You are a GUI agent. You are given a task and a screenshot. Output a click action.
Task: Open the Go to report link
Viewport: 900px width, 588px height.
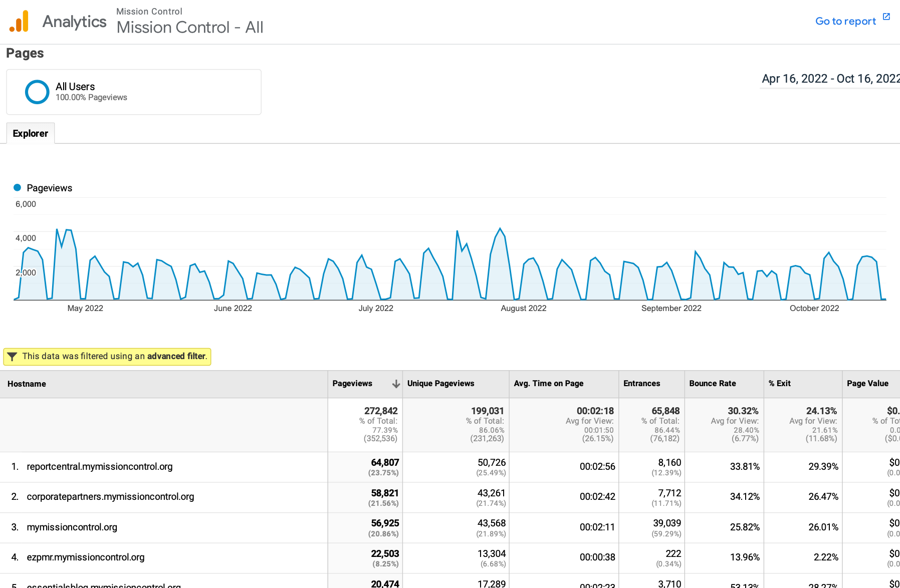pyautogui.click(x=845, y=21)
